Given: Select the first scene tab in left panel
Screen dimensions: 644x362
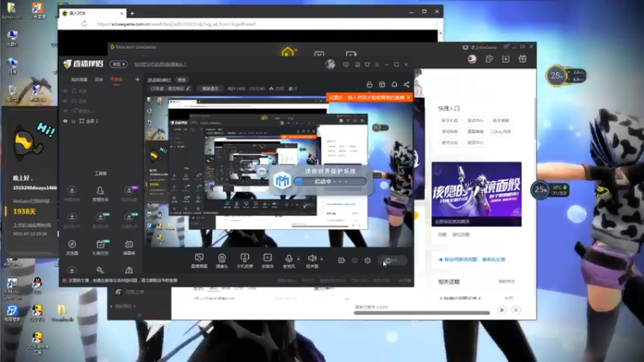Looking at the screenshot, I should pyautogui.click(x=79, y=80).
